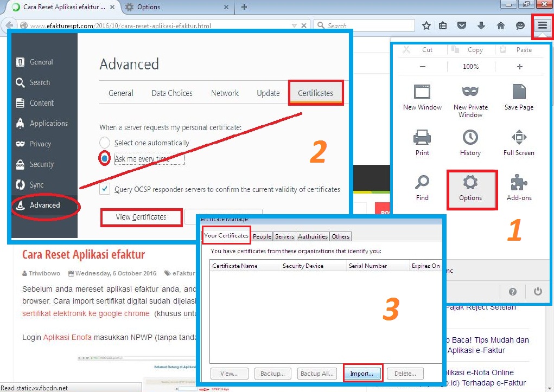Choose 'Ask me every time' radio button
This screenshot has height=392, width=554.
(x=105, y=158)
